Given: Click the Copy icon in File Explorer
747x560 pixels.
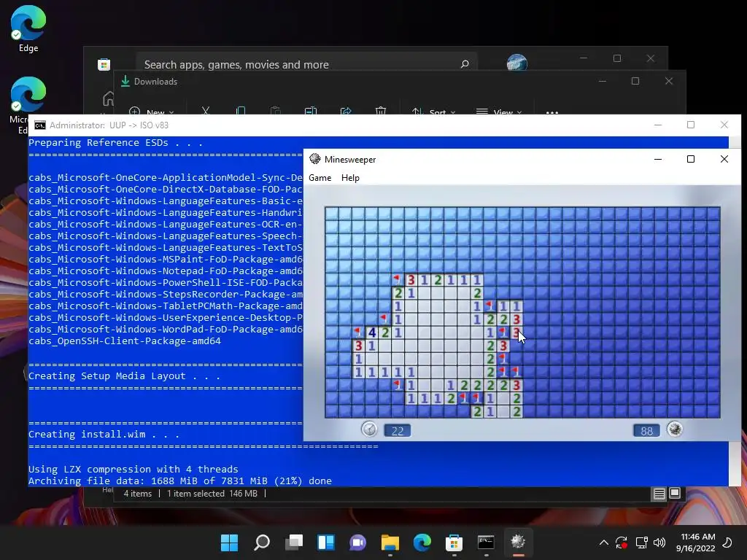Looking at the screenshot, I should 241,111.
